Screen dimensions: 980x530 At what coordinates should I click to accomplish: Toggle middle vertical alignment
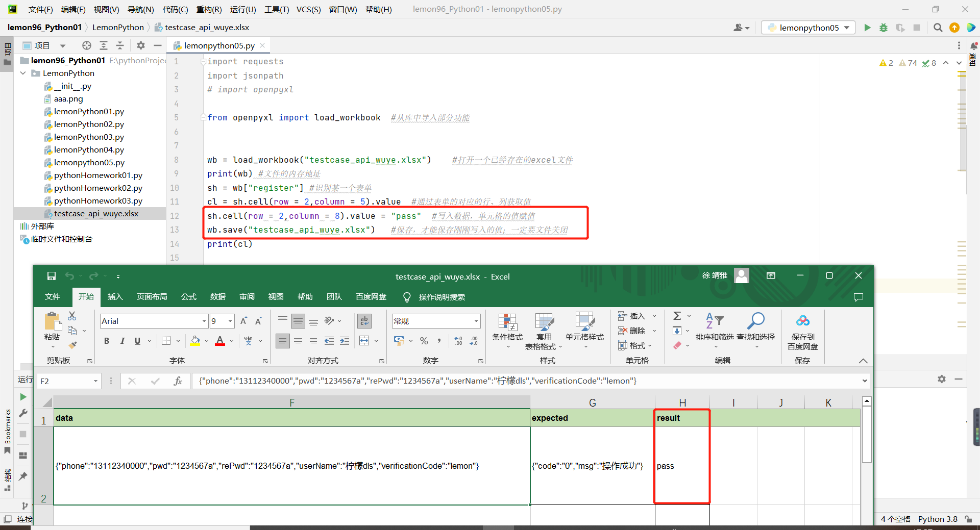tap(298, 321)
